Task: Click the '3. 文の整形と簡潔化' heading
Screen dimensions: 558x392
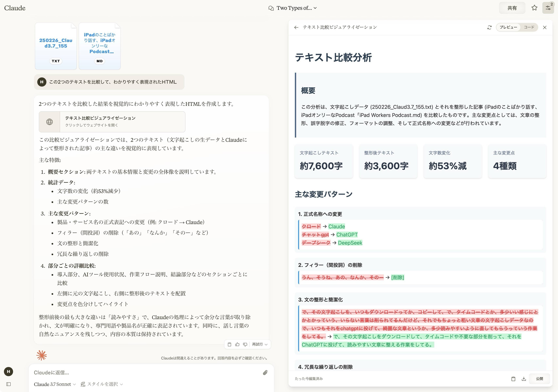Action: point(320,300)
